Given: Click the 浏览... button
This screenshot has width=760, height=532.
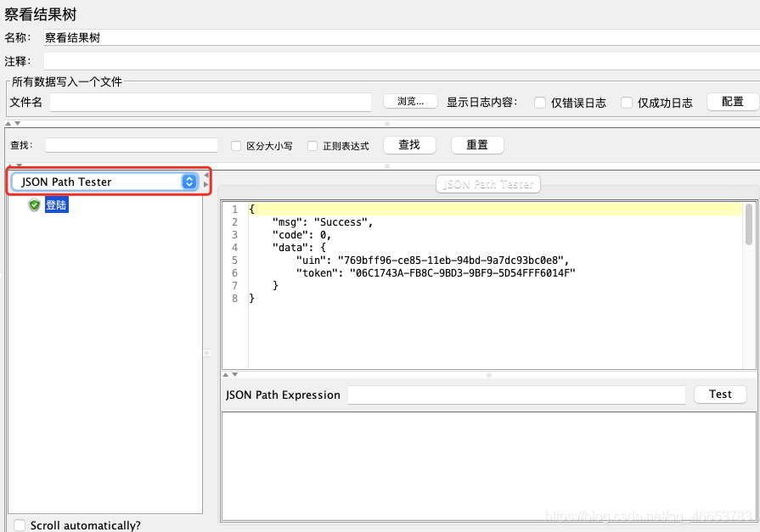Looking at the screenshot, I should (x=410, y=101).
